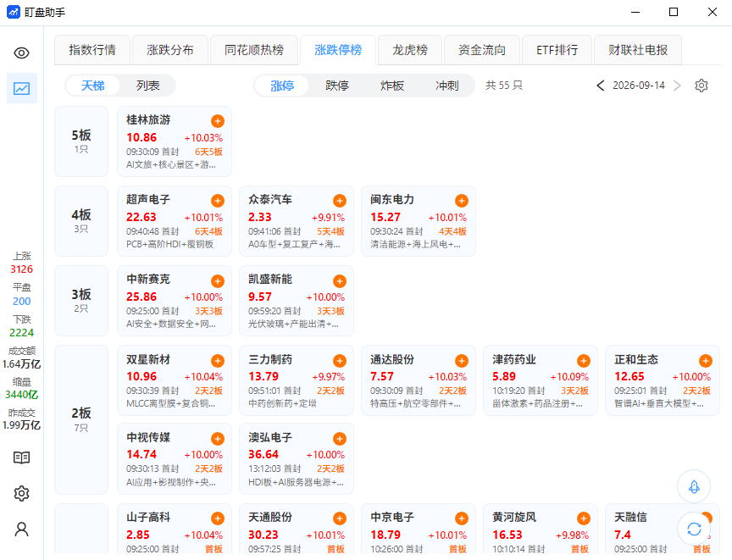Add 山子高科 with its plus icon
The height and width of the screenshot is (560, 732).
(x=218, y=518)
